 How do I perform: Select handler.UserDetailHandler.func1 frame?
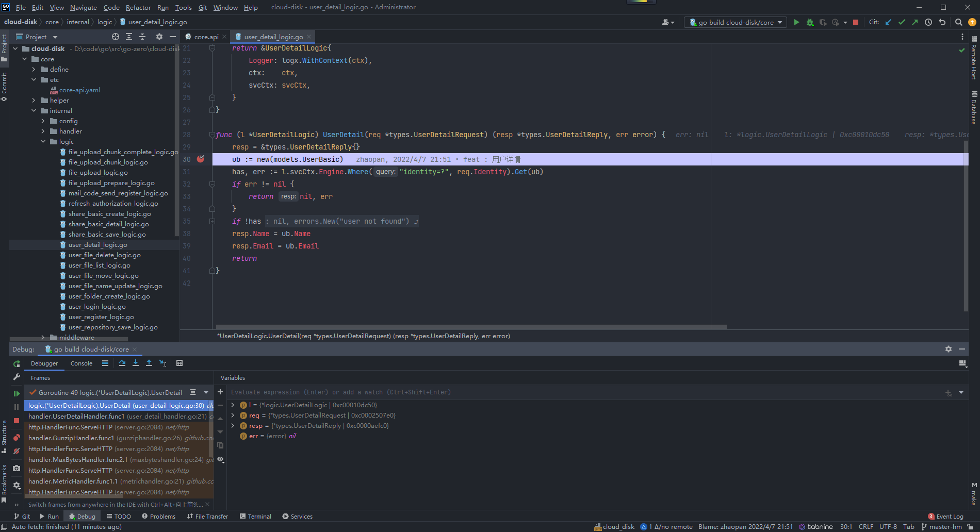click(x=118, y=416)
